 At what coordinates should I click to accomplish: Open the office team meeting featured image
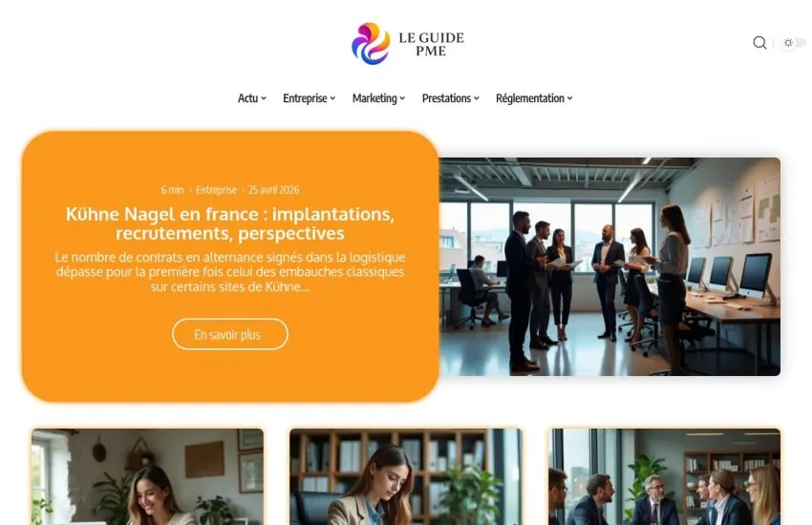(609, 267)
